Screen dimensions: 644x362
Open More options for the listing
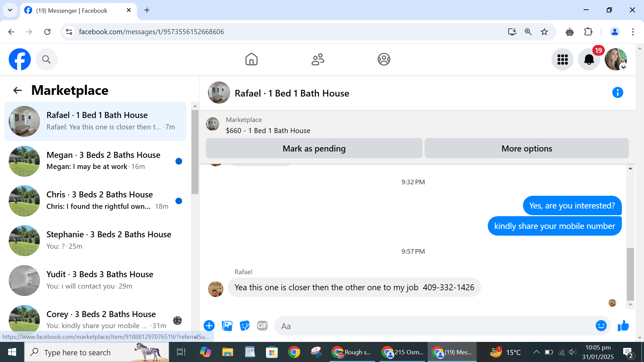point(527,148)
